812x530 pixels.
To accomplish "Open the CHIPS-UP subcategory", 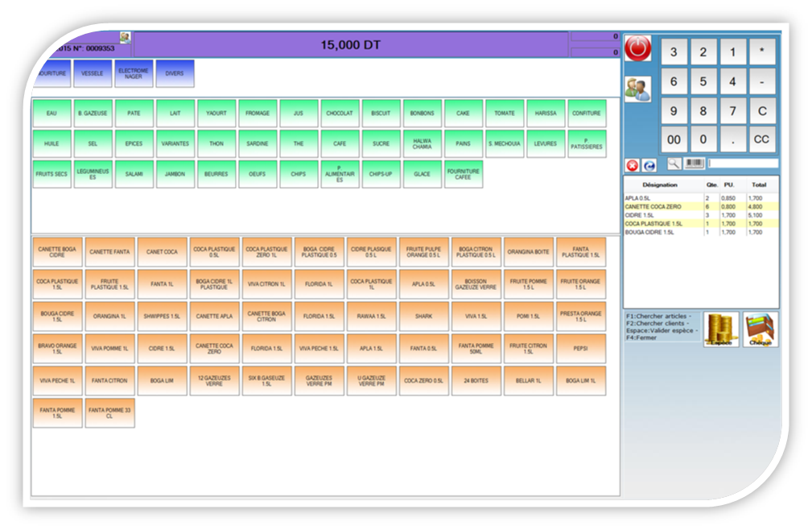I will coord(381,174).
